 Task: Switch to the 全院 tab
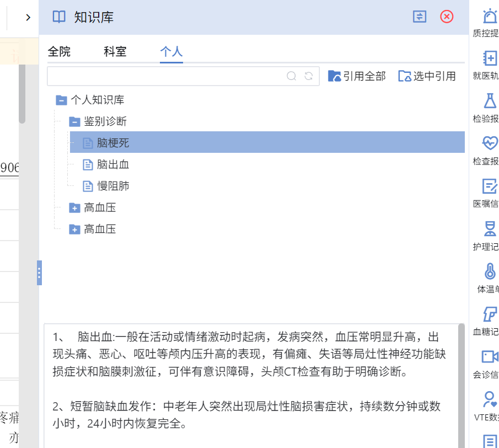(x=59, y=52)
